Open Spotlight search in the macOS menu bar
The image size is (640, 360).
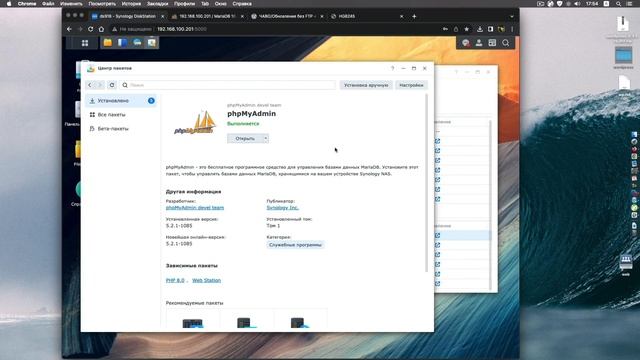click(x=619, y=4)
